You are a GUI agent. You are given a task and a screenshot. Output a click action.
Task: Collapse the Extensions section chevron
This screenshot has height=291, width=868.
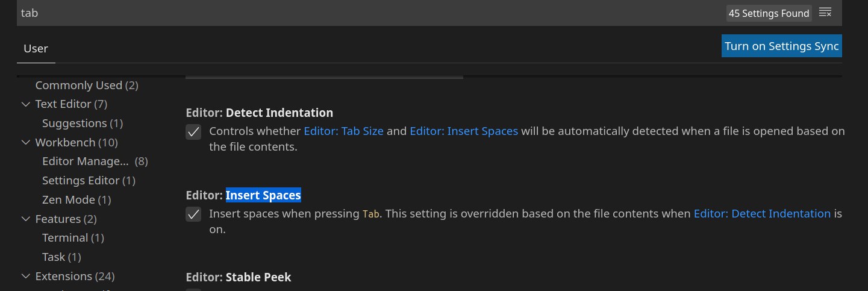pos(25,277)
